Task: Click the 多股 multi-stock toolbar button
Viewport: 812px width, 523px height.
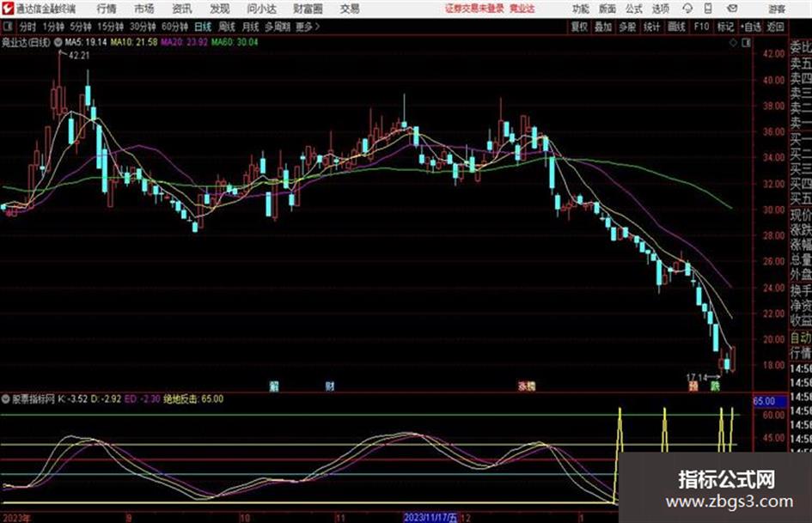Action: tap(627, 27)
